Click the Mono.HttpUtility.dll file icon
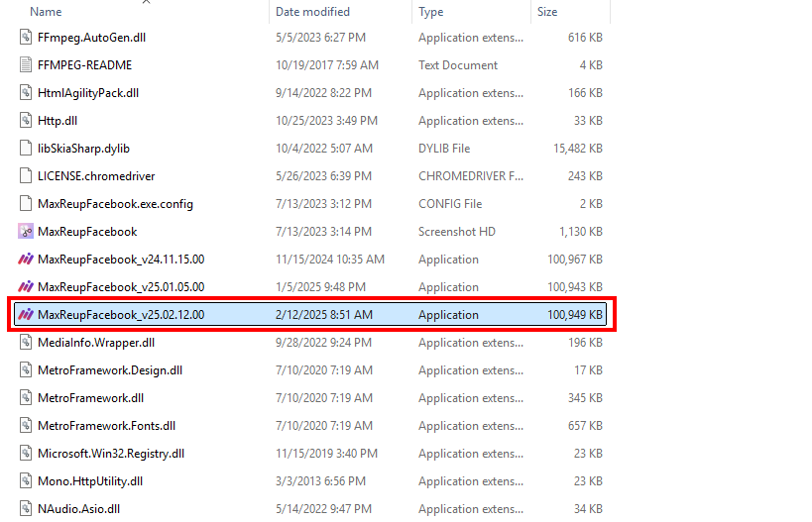This screenshot has height=522, width=812. [x=26, y=481]
